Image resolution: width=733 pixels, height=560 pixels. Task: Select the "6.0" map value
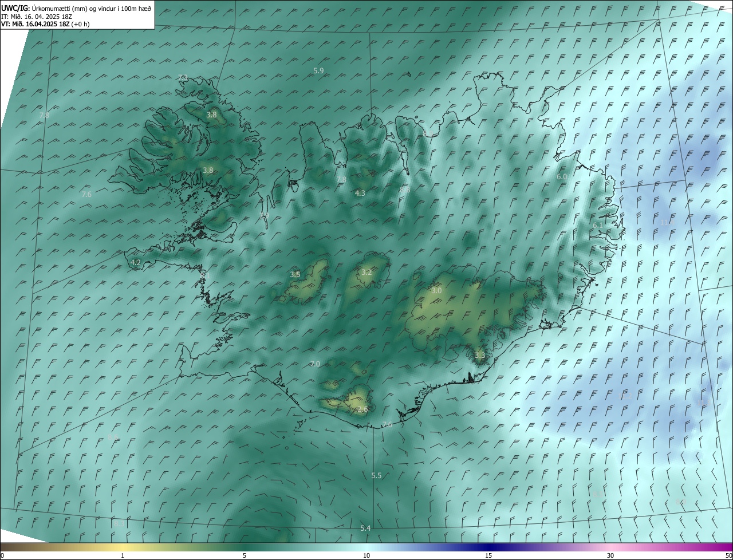tap(562, 177)
